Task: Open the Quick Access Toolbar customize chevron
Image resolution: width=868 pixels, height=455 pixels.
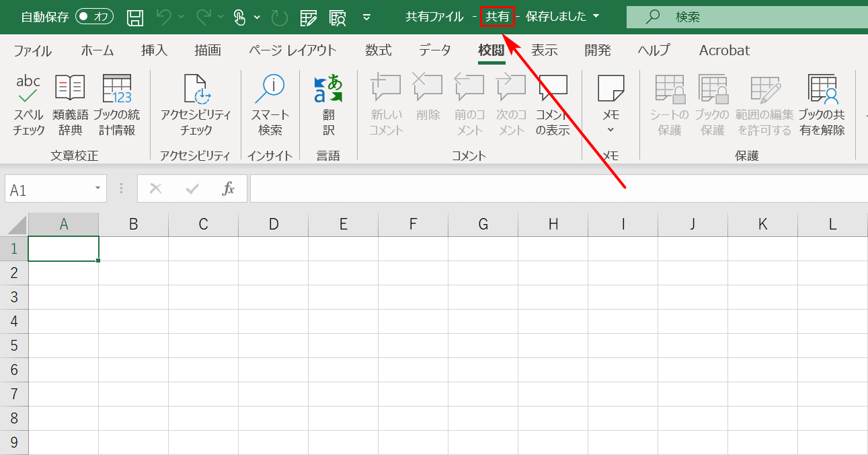Action: coord(366,17)
